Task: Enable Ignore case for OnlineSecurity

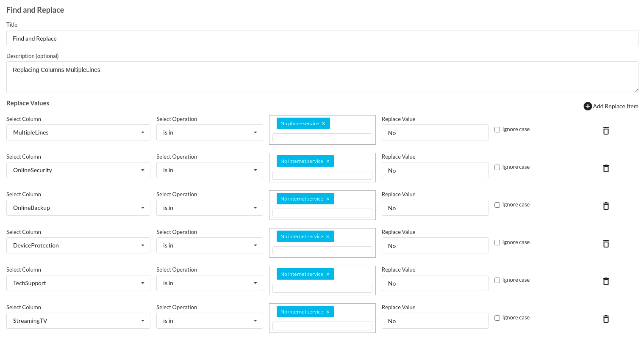Action: click(497, 168)
